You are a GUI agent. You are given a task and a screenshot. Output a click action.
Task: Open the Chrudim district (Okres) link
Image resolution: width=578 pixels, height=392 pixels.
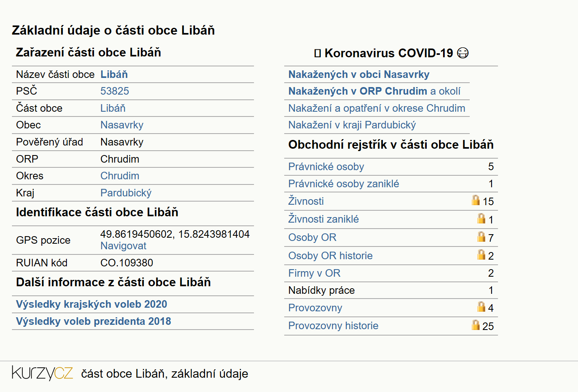tap(120, 176)
